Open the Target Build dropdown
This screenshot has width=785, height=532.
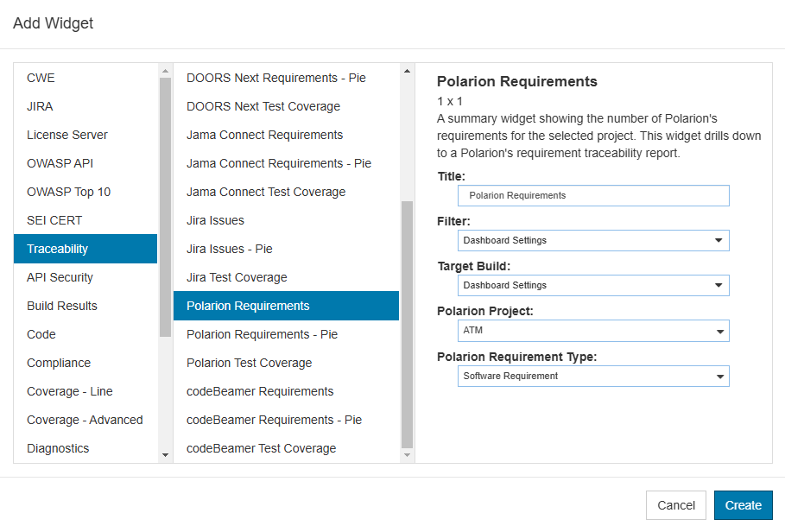(x=593, y=285)
